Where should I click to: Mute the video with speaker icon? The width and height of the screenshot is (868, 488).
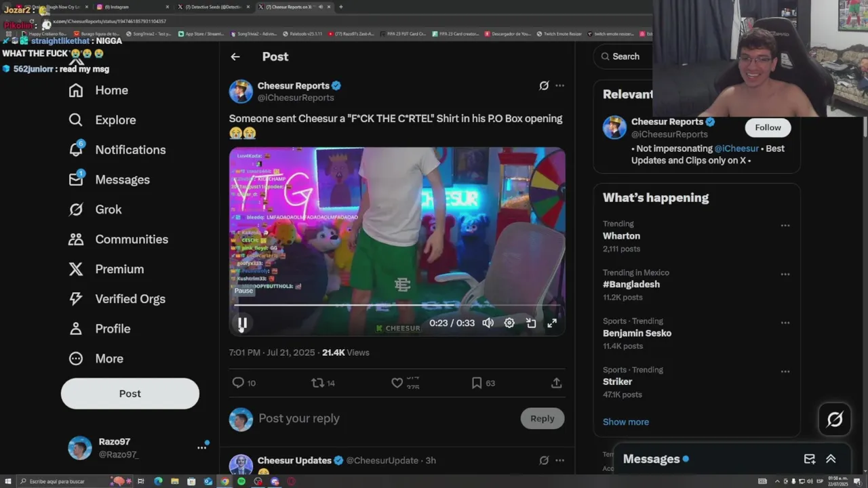click(x=488, y=323)
